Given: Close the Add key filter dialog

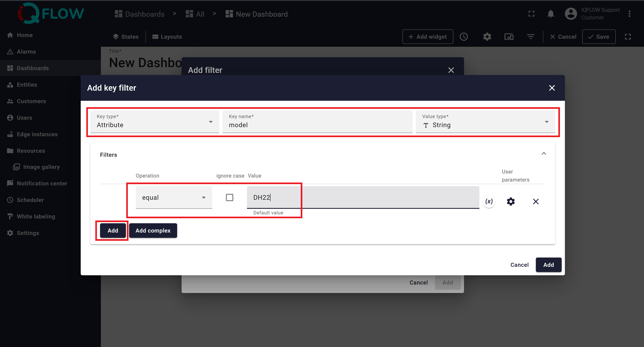Looking at the screenshot, I should 552,88.
